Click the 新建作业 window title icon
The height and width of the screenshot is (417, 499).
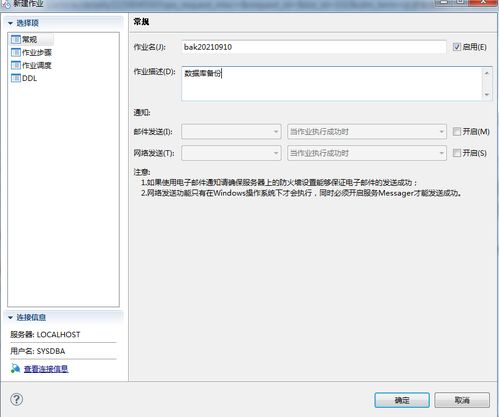coord(6,4)
